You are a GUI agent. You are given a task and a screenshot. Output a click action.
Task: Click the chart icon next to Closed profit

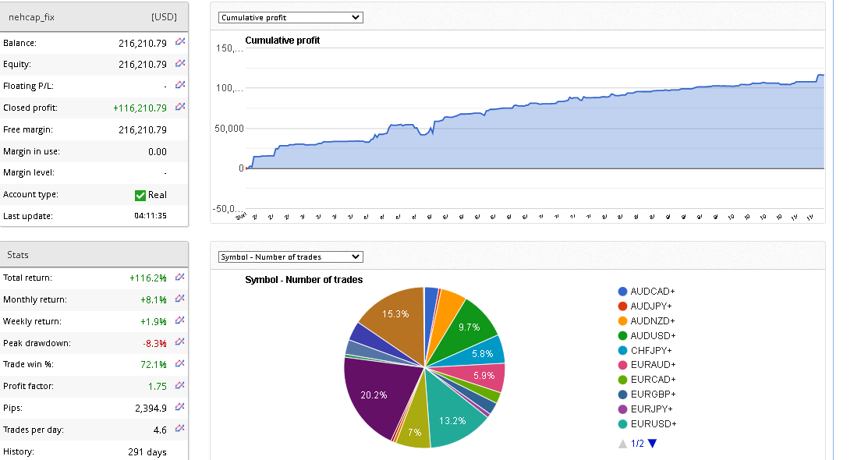[180, 107]
